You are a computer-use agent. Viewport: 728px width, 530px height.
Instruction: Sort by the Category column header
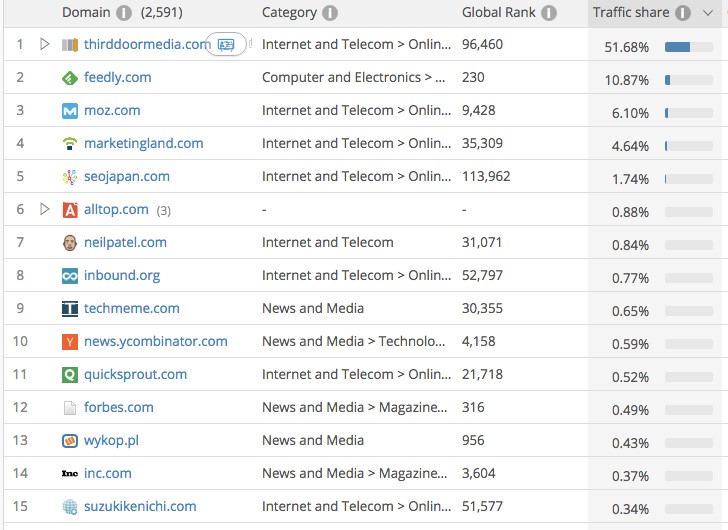point(289,13)
